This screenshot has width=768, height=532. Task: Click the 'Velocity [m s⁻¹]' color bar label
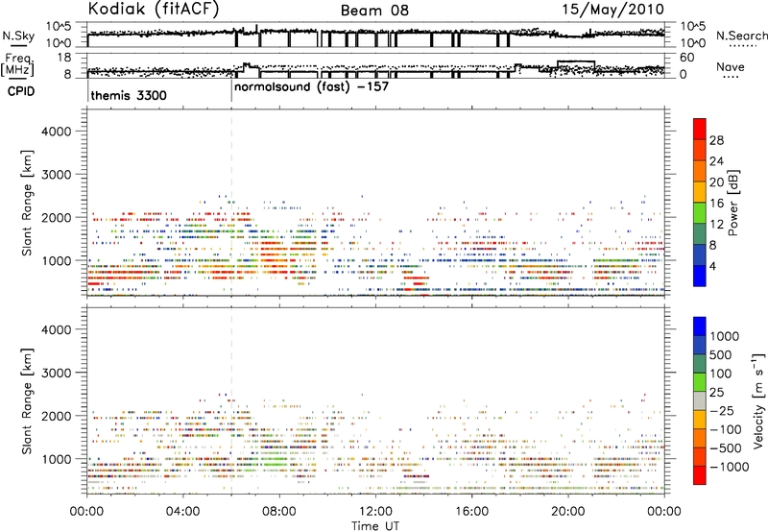pyautogui.click(x=758, y=400)
